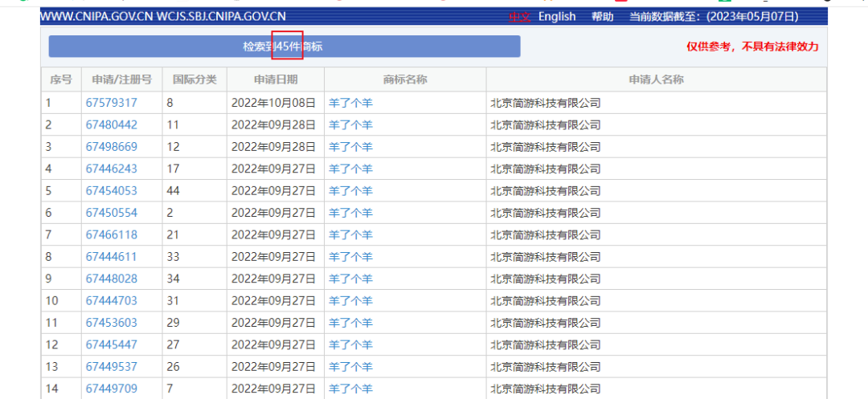Image resolution: width=868 pixels, height=399 pixels.
Task: Select class 26 cell in row 13
Action: (194, 367)
